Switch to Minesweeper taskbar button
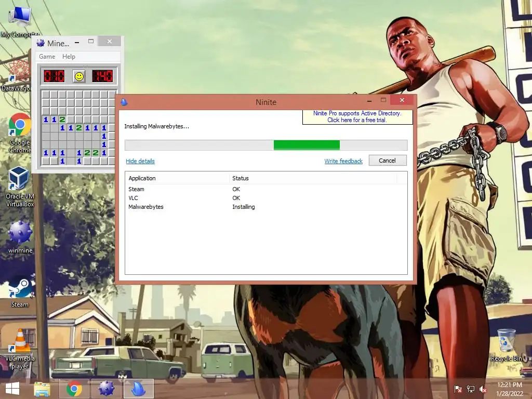This screenshot has width=532, height=399. click(x=106, y=389)
